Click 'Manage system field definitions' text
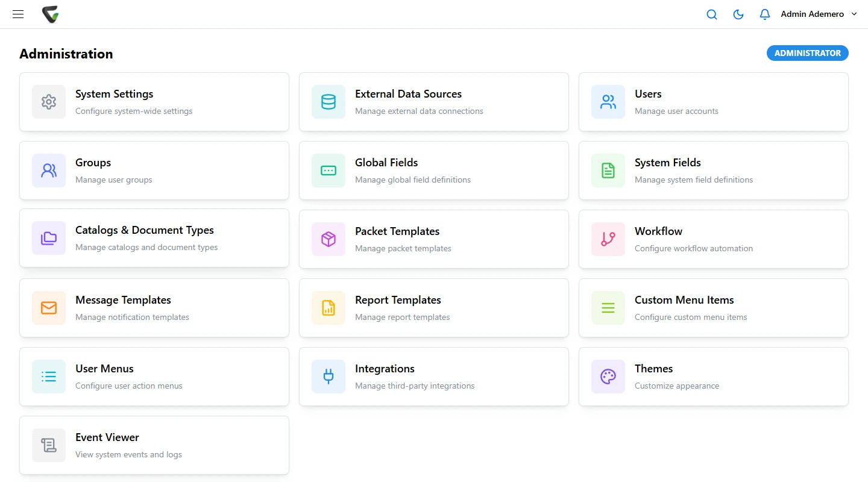Screen dimensions: 868x482 pyautogui.click(x=694, y=180)
